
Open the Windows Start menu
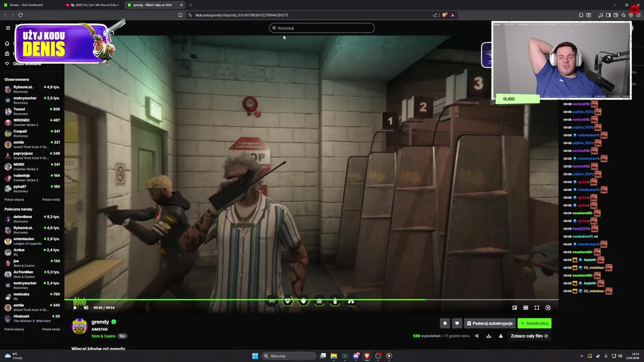pyautogui.click(x=255, y=356)
